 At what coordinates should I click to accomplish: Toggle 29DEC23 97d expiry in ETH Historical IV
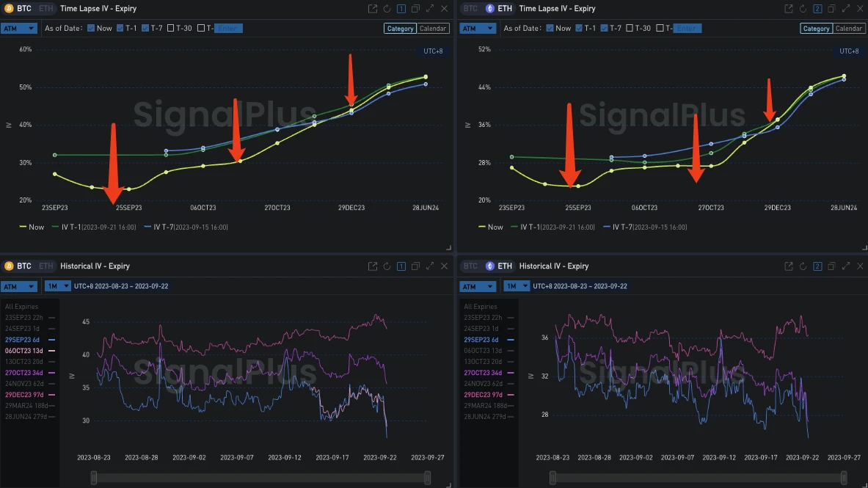(x=489, y=396)
